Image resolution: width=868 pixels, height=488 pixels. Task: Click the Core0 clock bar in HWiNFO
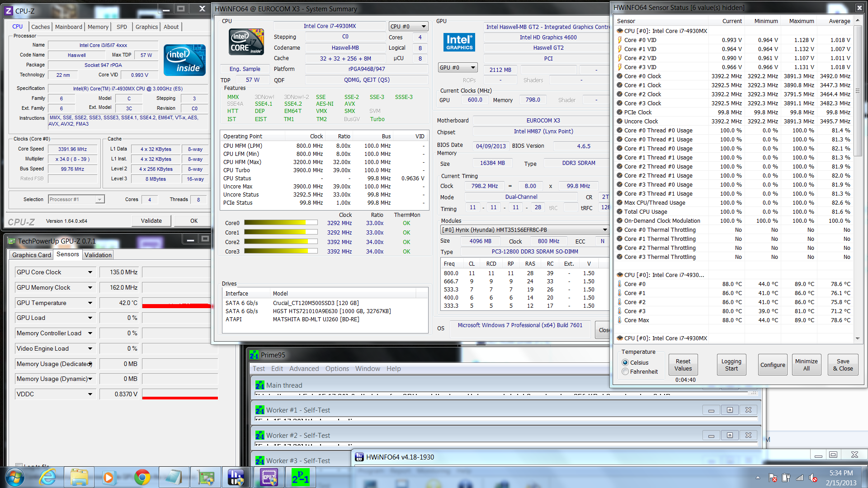coord(281,223)
